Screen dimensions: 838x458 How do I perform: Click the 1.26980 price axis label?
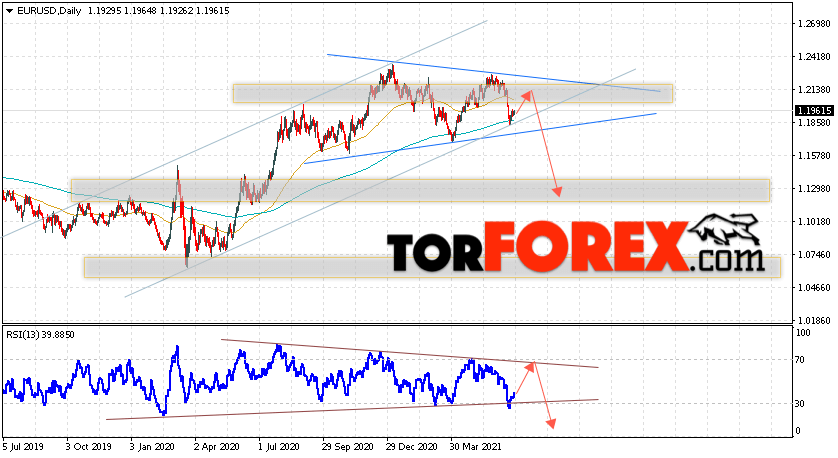pyautogui.click(x=814, y=24)
